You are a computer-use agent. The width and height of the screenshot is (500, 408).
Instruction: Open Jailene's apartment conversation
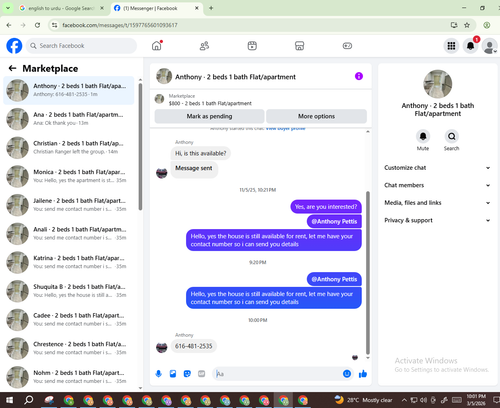click(69, 205)
